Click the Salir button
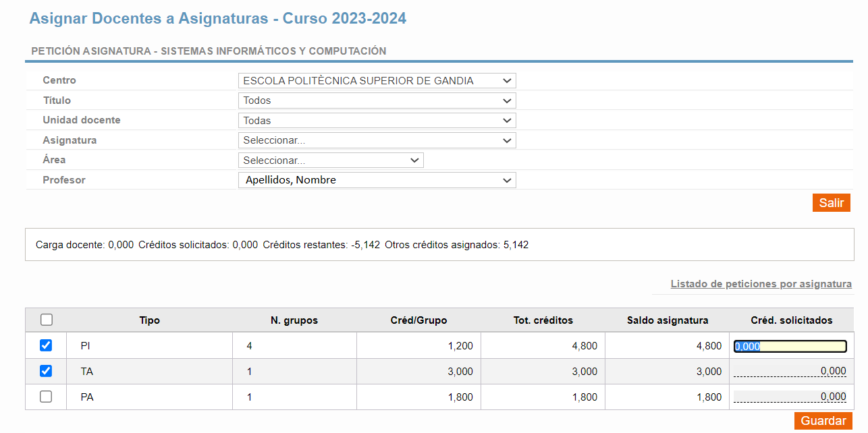The image size is (868, 433). 832,202
